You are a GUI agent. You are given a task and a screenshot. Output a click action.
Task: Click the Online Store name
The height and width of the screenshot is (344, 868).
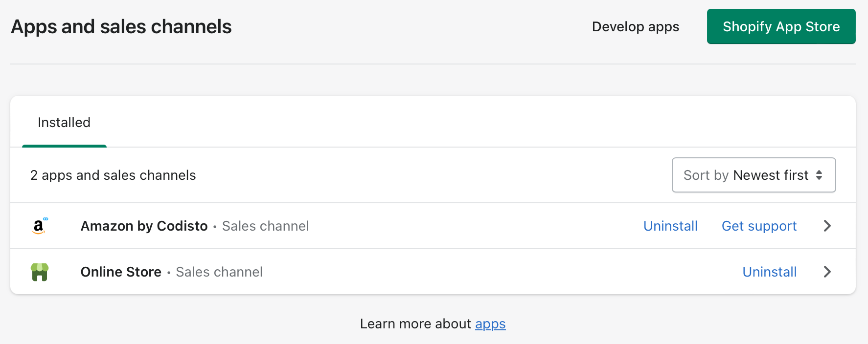tap(121, 272)
